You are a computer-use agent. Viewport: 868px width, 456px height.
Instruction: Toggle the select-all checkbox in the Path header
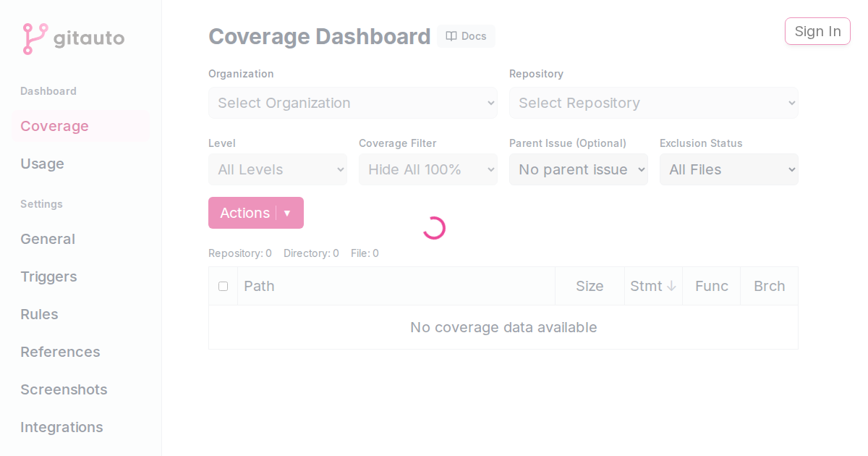[x=223, y=286]
